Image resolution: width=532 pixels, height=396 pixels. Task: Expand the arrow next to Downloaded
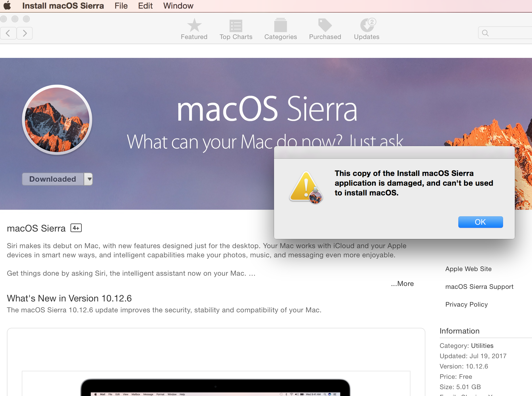tap(89, 179)
